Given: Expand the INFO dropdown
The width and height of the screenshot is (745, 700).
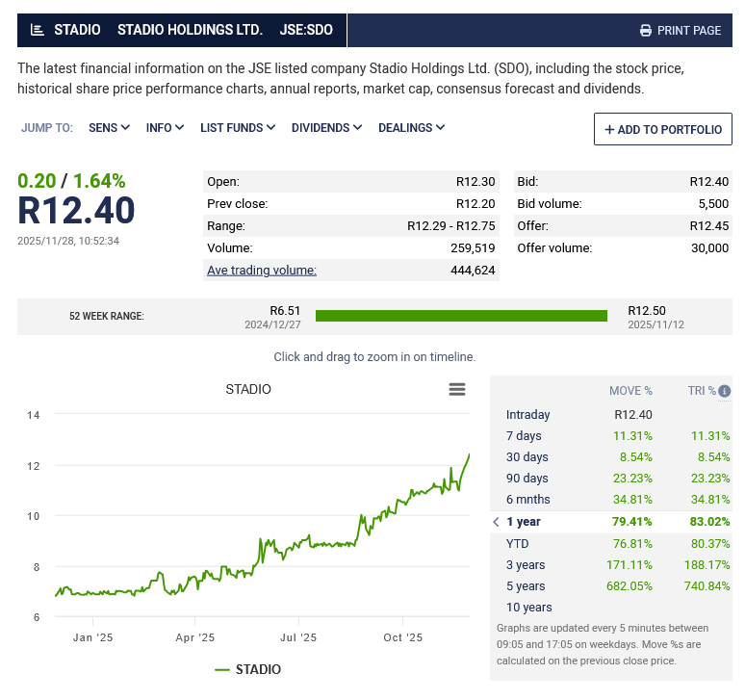Looking at the screenshot, I should (165, 128).
